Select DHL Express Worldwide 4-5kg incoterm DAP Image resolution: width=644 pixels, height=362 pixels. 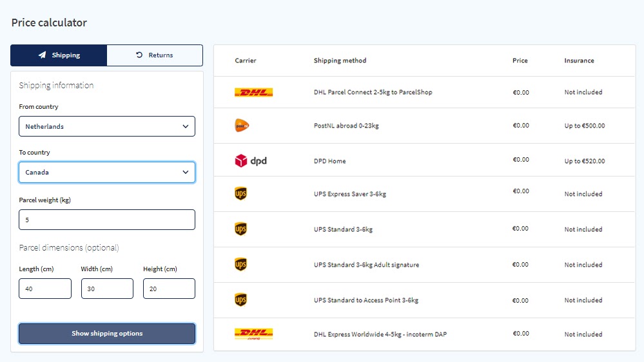tap(380, 334)
